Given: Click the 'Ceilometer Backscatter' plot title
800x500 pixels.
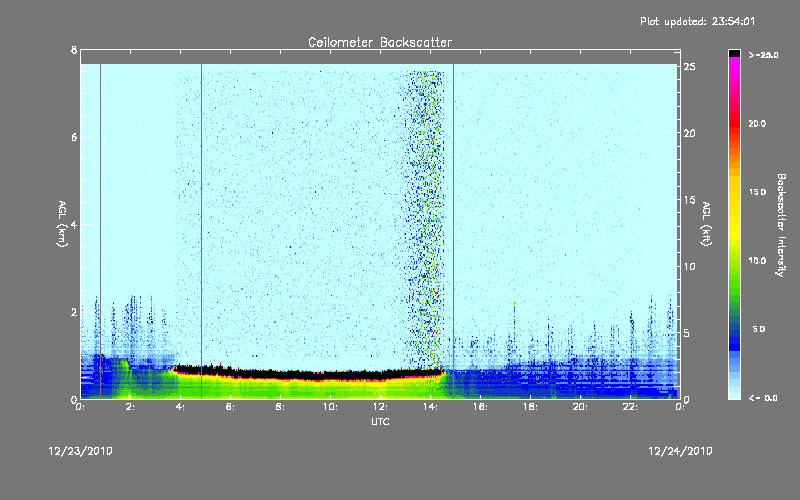Looking at the screenshot, I should click(x=380, y=42).
